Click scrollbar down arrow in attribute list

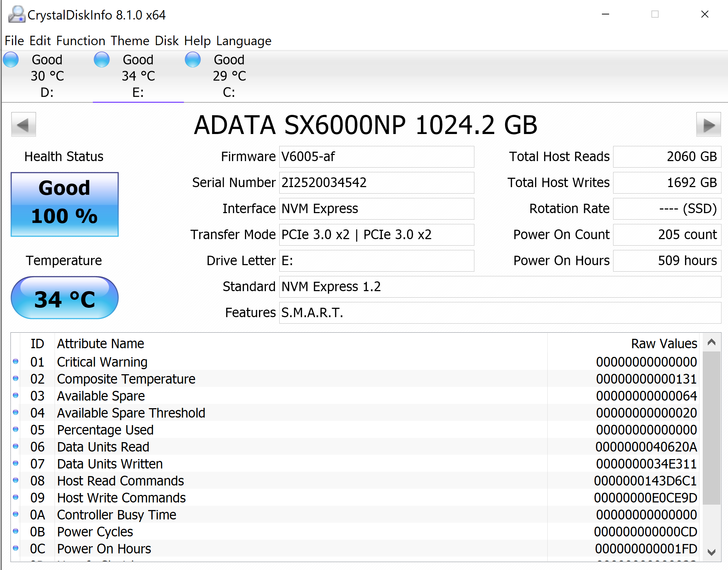pyautogui.click(x=712, y=552)
